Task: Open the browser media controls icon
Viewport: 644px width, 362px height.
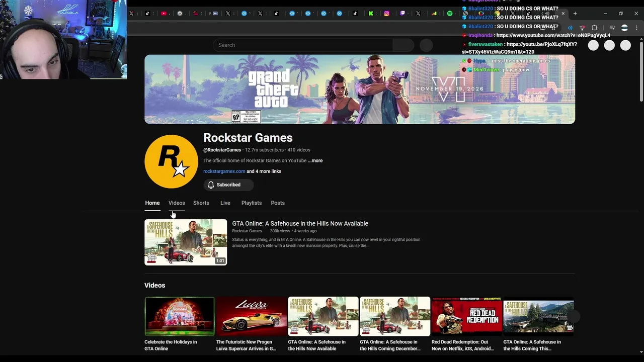Action: [x=612, y=28]
